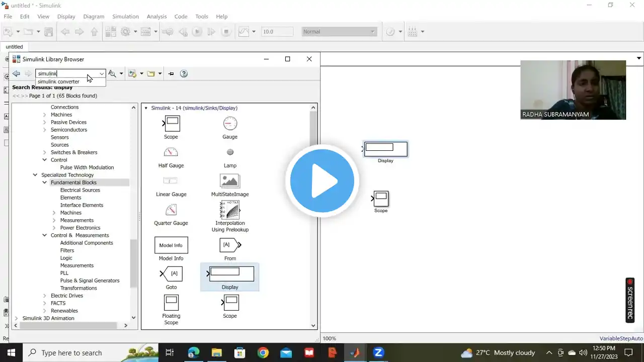Click the Save icon in the Simulink toolbar
The height and width of the screenshot is (362, 644).
[x=48, y=32]
